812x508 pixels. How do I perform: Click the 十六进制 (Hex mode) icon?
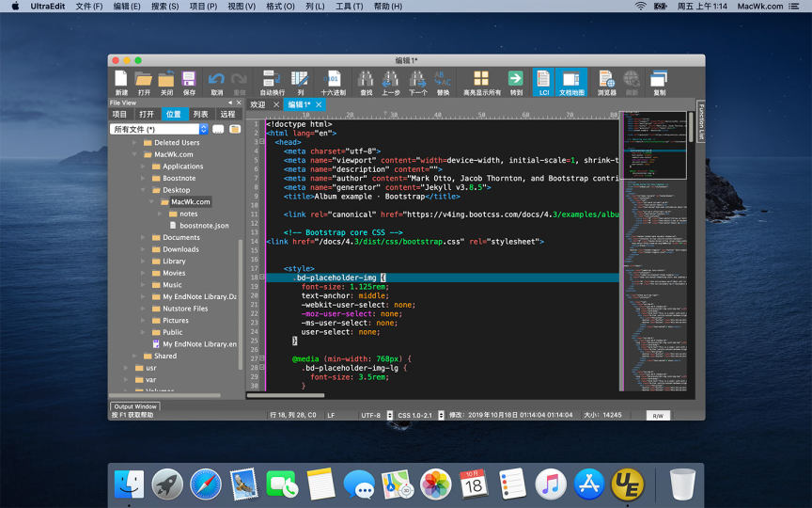click(x=333, y=80)
